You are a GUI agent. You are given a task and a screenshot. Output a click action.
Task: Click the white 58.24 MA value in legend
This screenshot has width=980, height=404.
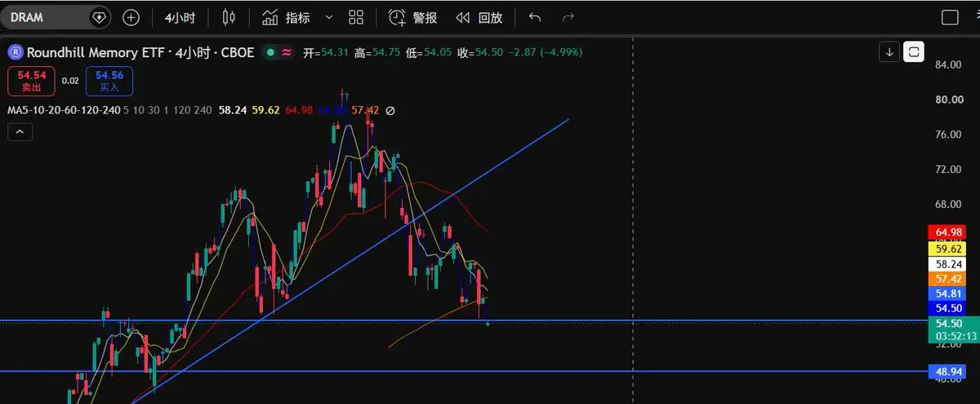(x=234, y=109)
